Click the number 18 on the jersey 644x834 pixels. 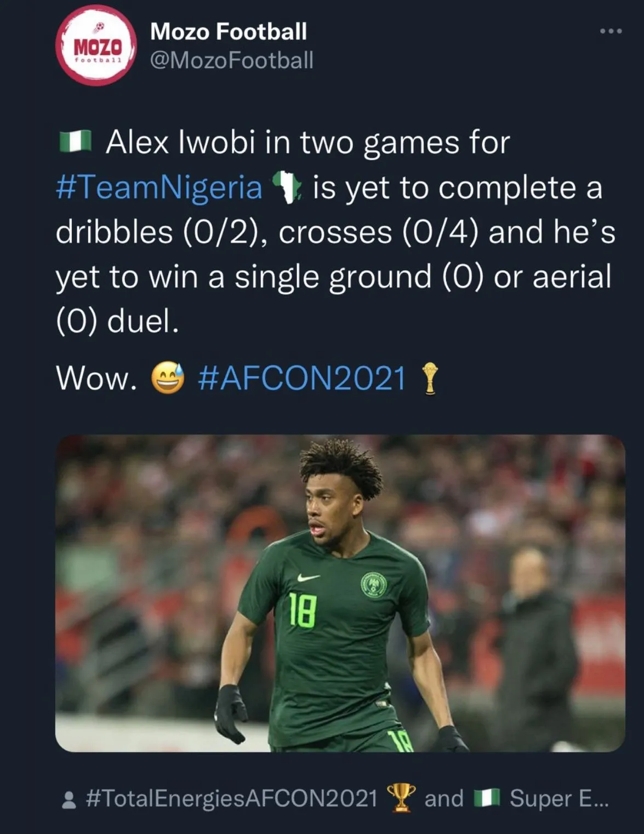coord(303,610)
